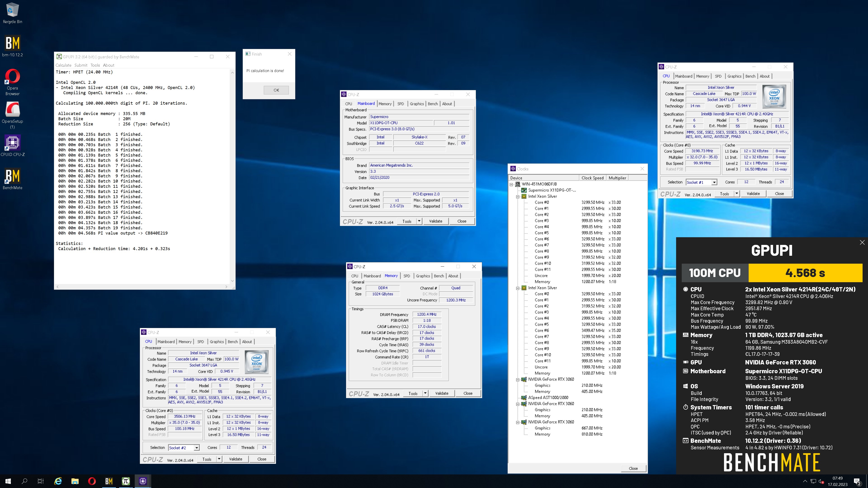This screenshot has width=868, height=488.
Task: Collapse the first Intel Xeon Silver node
Action: pyautogui.click(x=518, y=196)
